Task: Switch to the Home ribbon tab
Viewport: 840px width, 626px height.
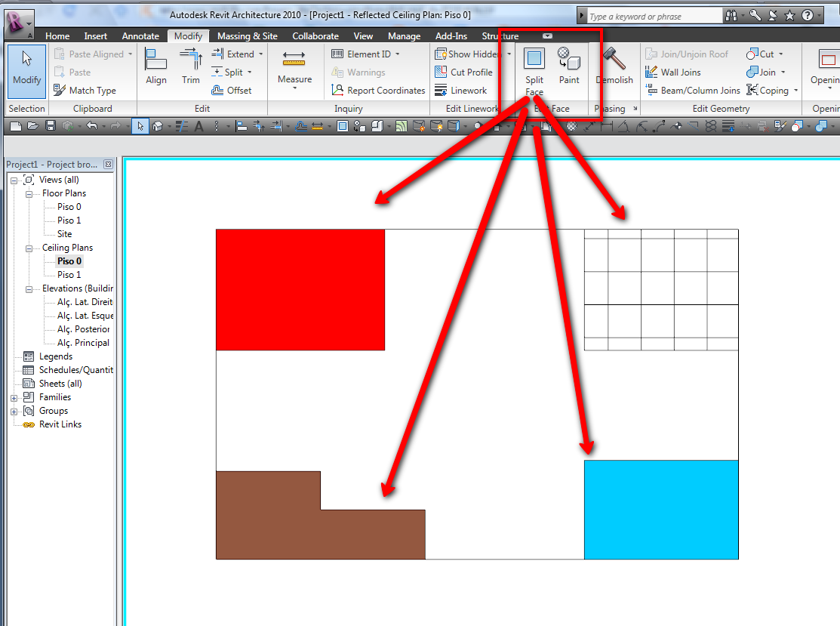Action: click(x=57, y=36)
